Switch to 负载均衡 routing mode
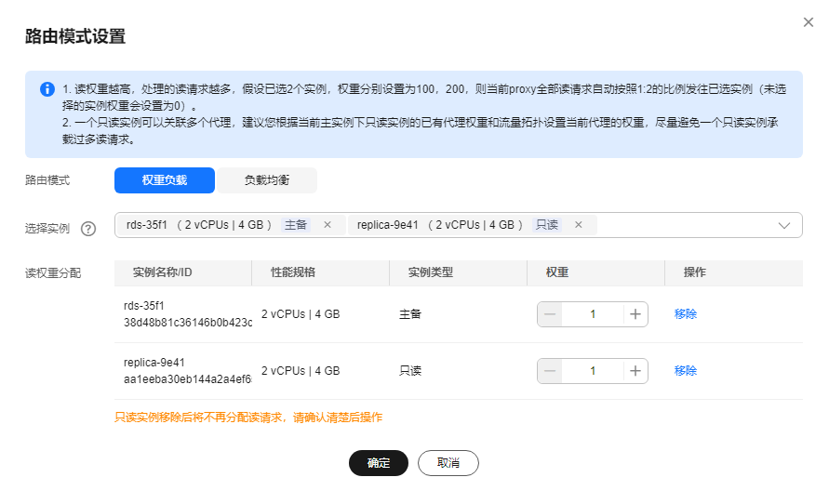 [x=267, y=180]
